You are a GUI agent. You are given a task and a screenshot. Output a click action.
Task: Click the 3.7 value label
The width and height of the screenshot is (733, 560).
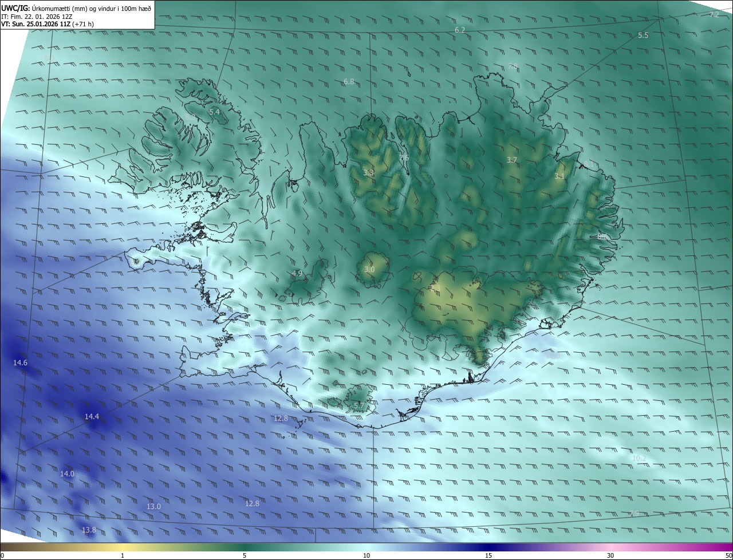pyautogui.click(x=512, y=160)
